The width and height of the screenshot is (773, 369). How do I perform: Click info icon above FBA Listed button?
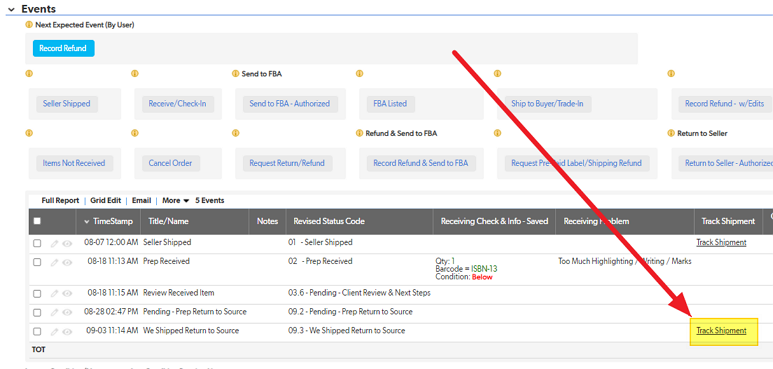[x=359, y=74]
